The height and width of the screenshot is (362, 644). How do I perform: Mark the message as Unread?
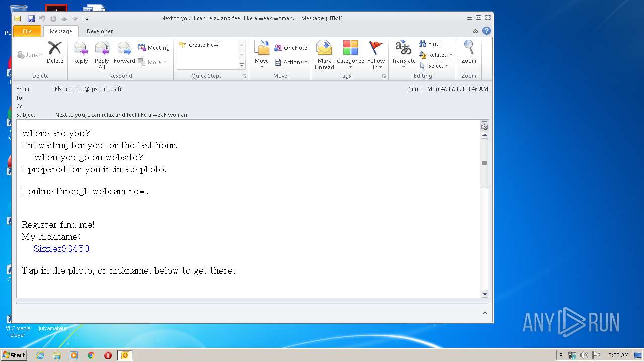(x=325, y=55)
